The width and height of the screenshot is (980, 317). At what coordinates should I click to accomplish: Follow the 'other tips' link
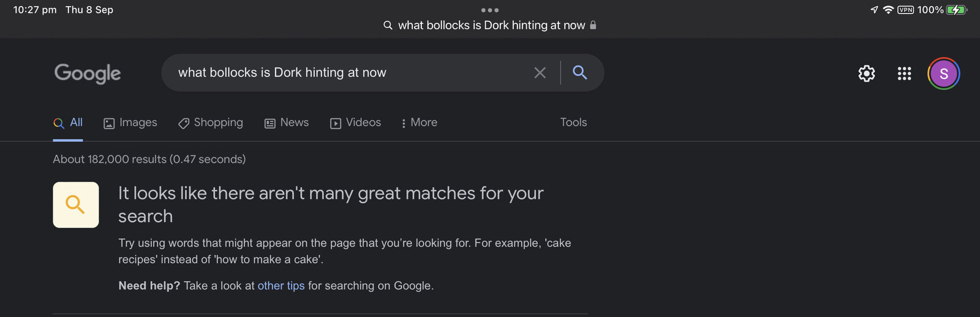point(281,286)
